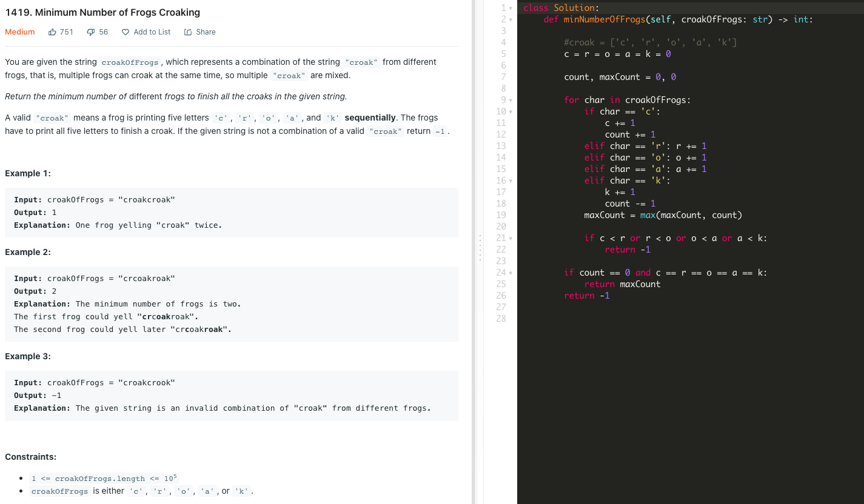Click the 'croakOfFrogs' code chip in the first paragraph
Screen dimensions: 864x504
pyautogui.click(x=130, y=62)
